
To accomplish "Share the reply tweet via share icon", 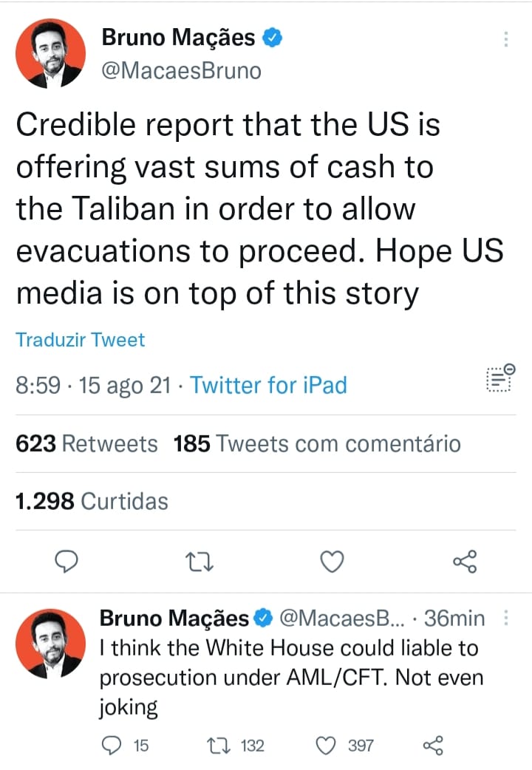I will (433, 746).
